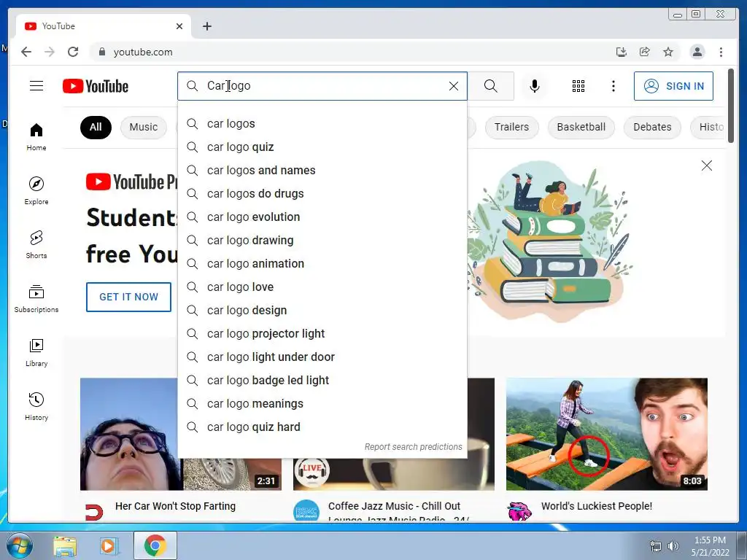
Task: Open Shorts in the sidebar
Action: (36, 245)
